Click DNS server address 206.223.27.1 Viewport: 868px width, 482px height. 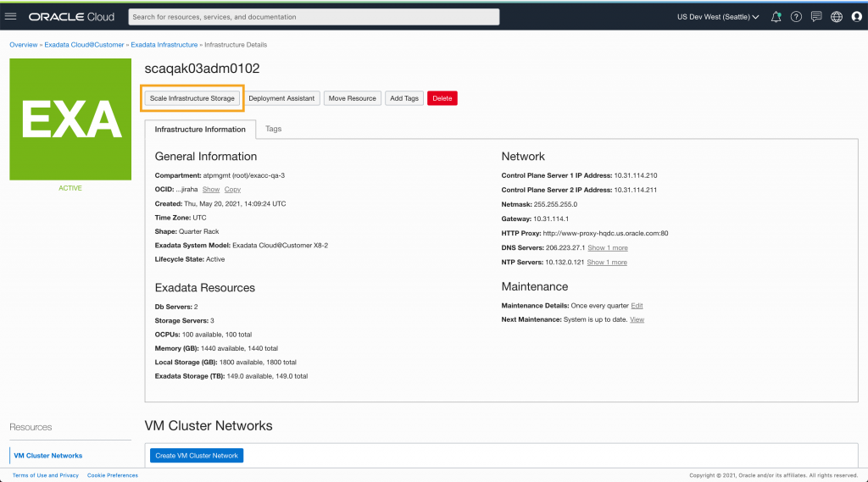tap(565, 248)
